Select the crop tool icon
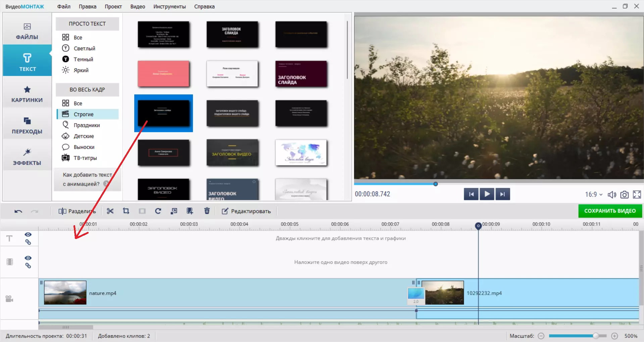Viewport: 644px width, 342px height. (126, 211)
